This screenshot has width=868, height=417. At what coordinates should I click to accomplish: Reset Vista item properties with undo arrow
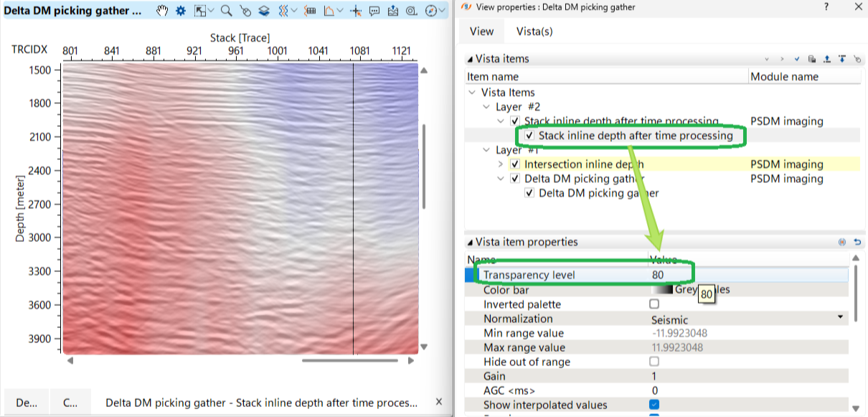pos(857,243)
